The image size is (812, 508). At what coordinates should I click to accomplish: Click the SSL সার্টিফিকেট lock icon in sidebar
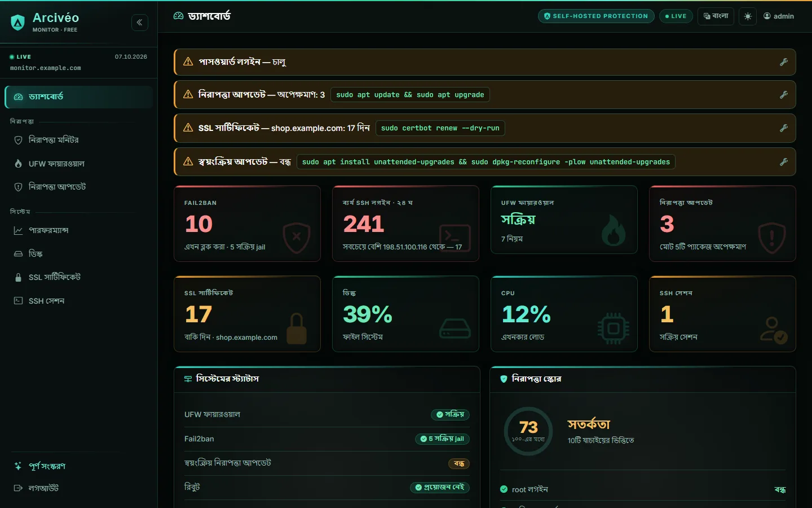(18, 277)
